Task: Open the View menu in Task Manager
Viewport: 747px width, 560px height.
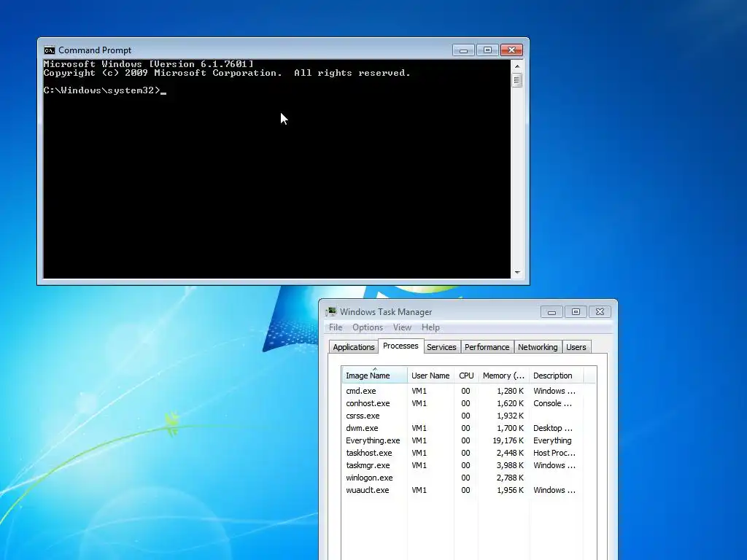Action: (x=402, y=327)
